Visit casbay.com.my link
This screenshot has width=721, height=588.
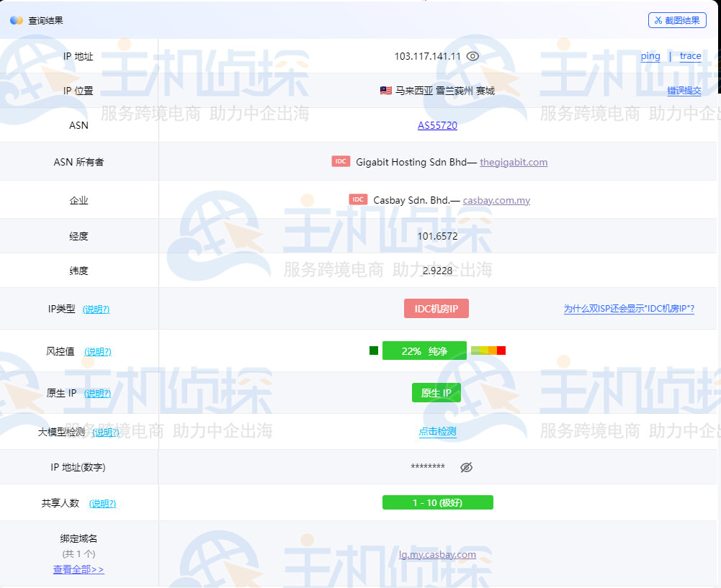(496, 200)
